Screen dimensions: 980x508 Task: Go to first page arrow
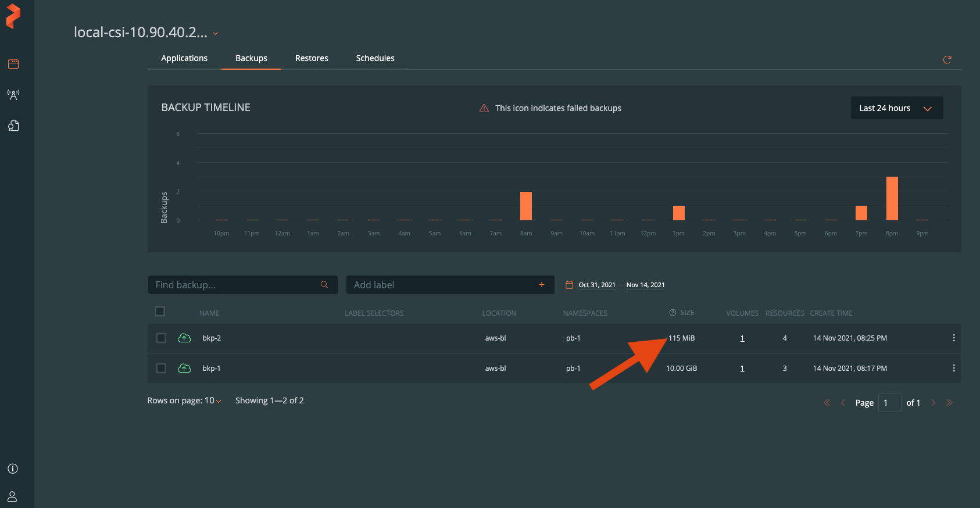click(x=827, y=403)
